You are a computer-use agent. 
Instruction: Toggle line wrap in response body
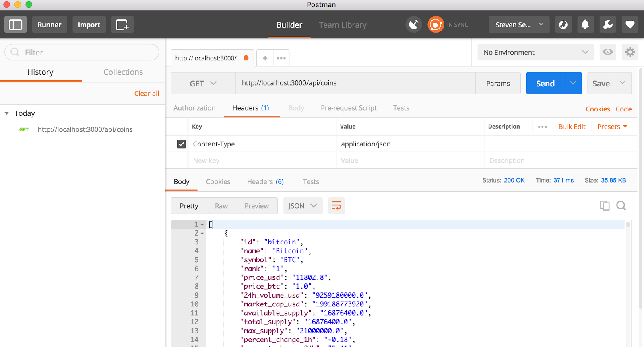[336, 206]
